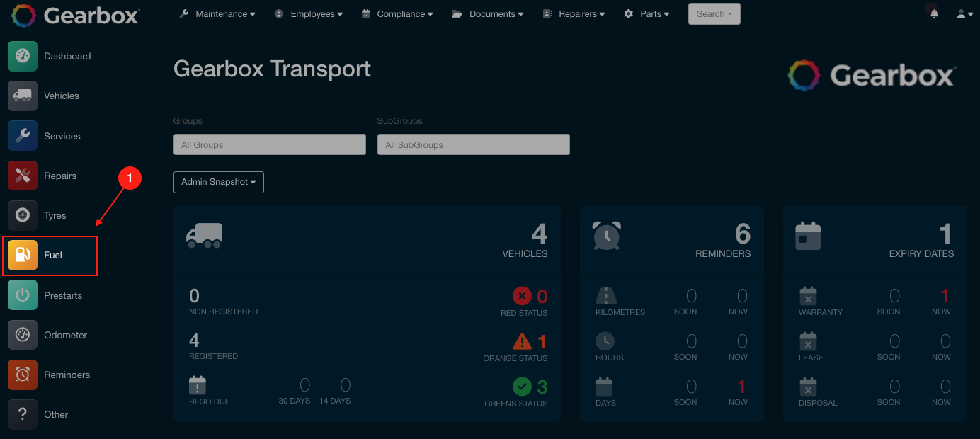Click the Days calendar icon

pyautogui.click(x=604, y=387)
